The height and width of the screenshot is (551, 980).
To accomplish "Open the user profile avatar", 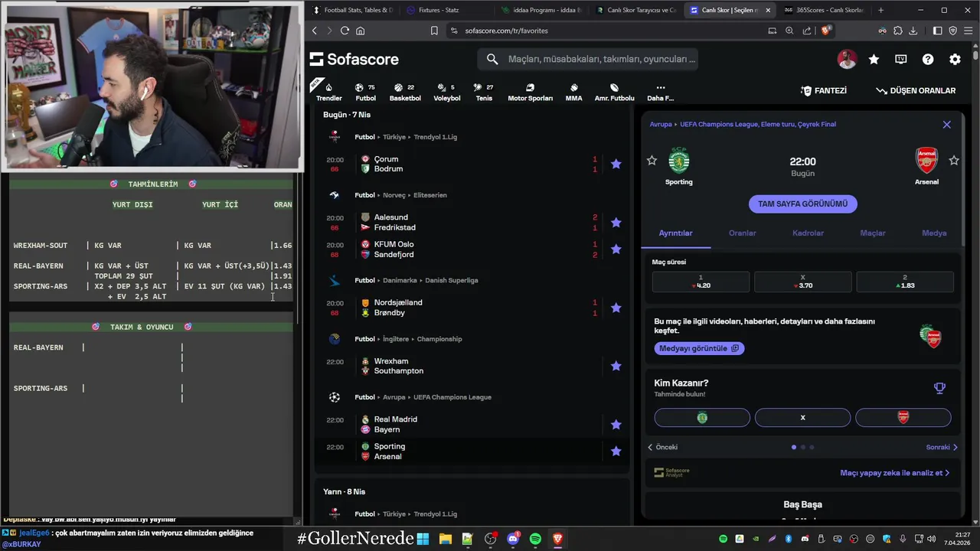I will pyautogui.click(x=847, y=59).
